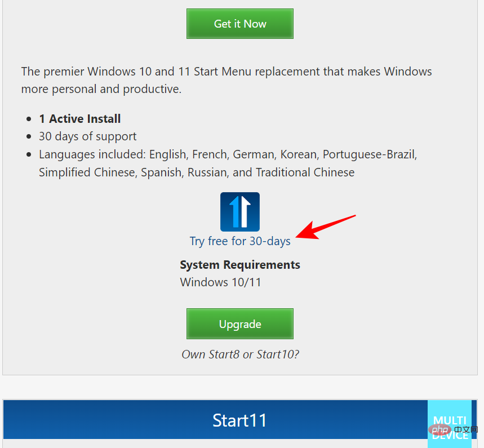Select the 30 days of support text
The width and height of the screenshot is (484, 448).
[x=88, y=136]
